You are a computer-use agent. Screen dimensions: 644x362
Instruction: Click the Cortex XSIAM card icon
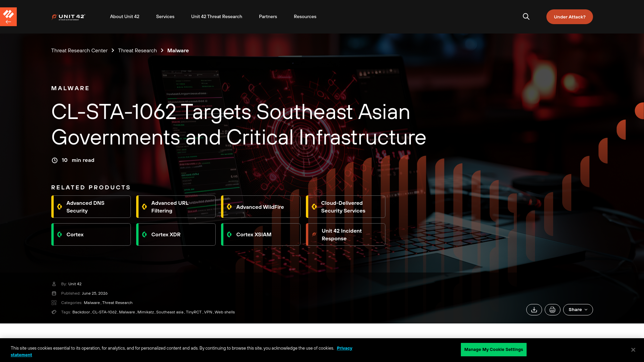[229, 235]
